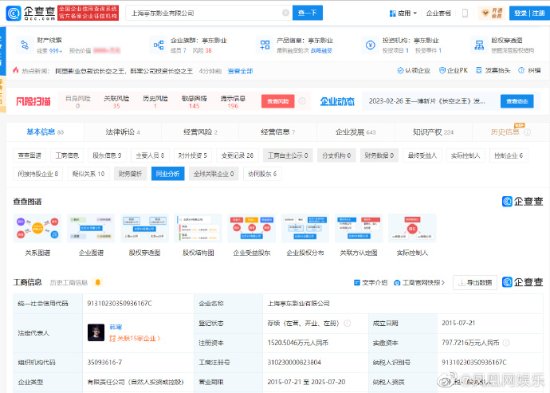Click the VIP membership badge icon

coord(492,13)
